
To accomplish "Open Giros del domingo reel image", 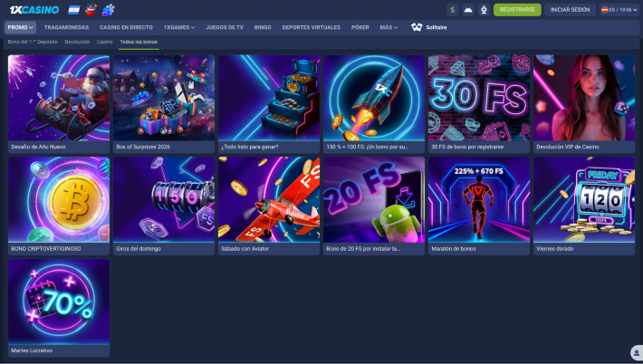I will click(x=164, y=199).
